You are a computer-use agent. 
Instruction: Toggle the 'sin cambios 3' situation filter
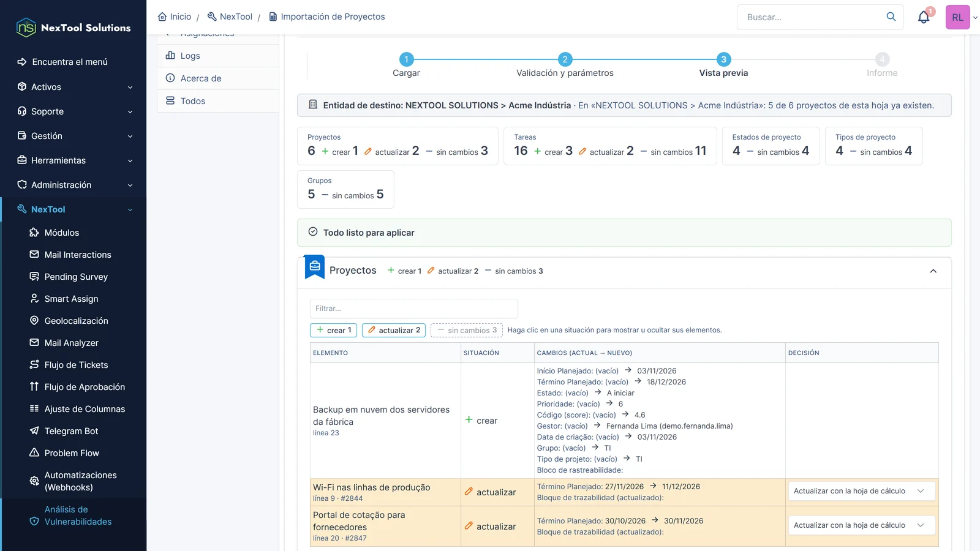[x=467, y=330]
